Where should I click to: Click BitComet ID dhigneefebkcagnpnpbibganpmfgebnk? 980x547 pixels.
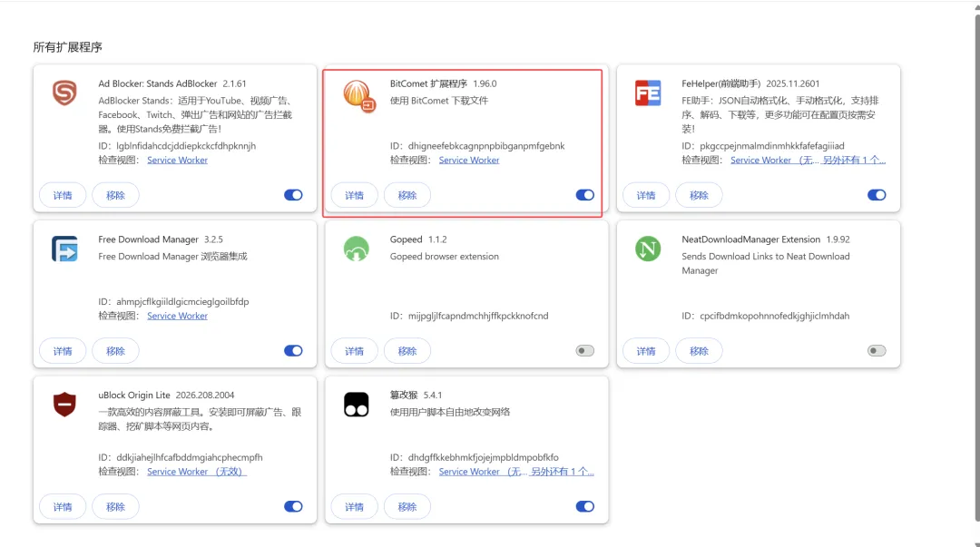tap(486, 146)
